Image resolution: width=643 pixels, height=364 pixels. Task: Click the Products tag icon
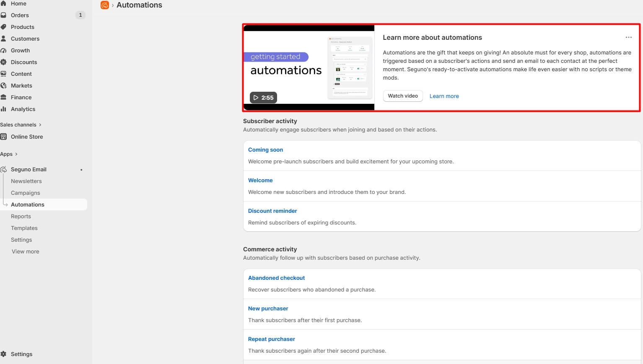pos(3,27)
